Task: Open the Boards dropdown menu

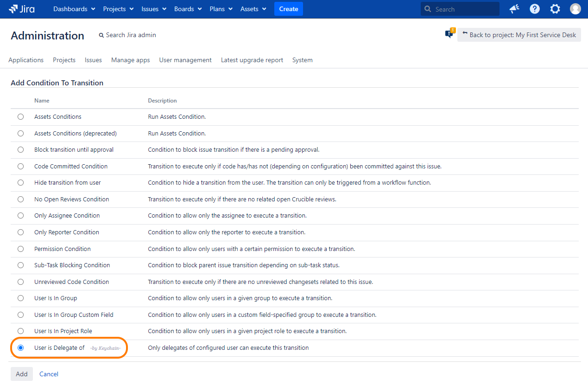Action: [x=188, y=9]
